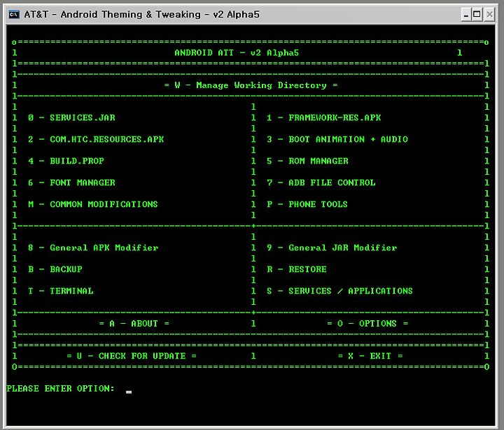Click the '4 - BUILD.PROP' option
504x430 pixels.
[66, 161]
